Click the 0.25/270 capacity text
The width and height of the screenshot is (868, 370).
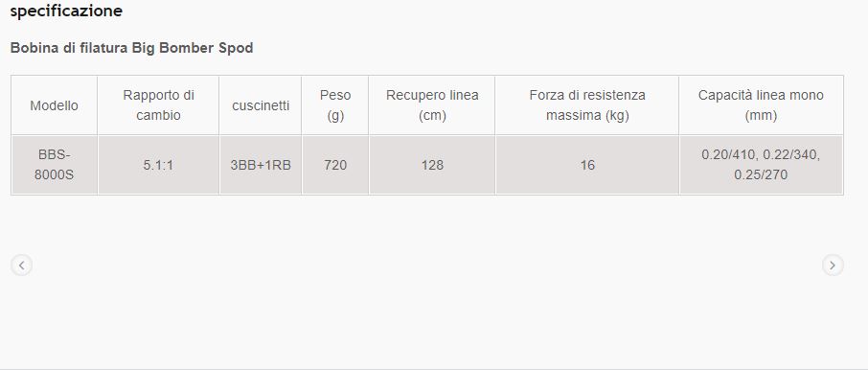coord(761,175)
